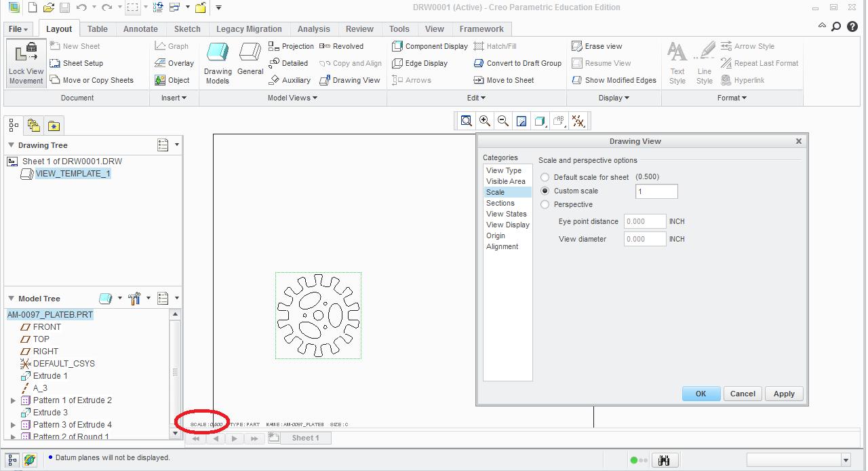Viewport: 868px width, 471px height.
Task: Switch to the Sketch ribbon tab
Action: pos(187,29)
